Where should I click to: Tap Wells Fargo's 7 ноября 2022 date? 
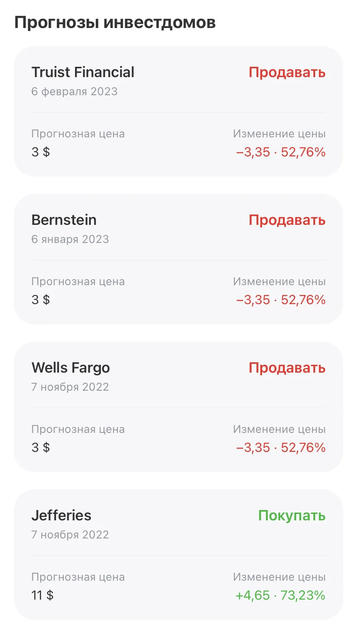pos(70,387)
